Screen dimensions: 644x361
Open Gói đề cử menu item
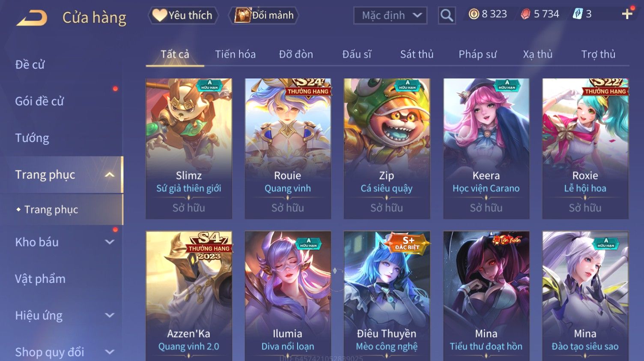(x=39, y=101)
